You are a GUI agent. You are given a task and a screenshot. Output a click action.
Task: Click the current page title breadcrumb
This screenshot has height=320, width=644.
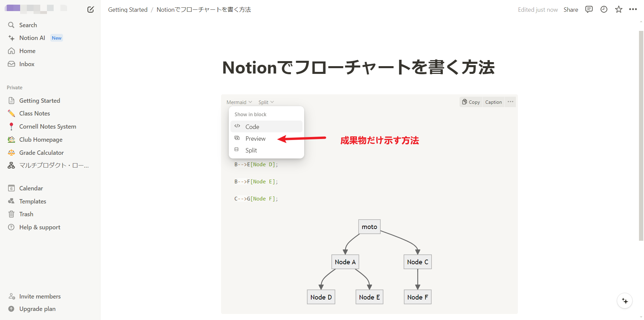[204, 10]
